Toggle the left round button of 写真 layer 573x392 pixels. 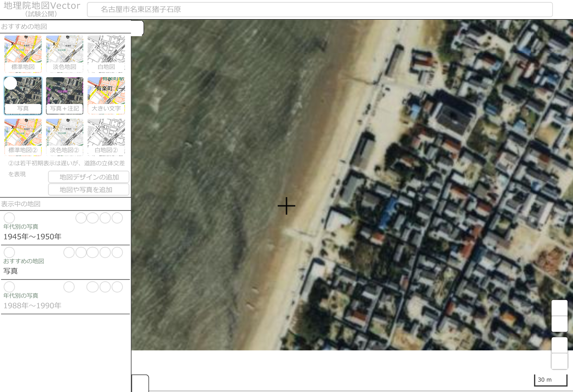(9, 252)
